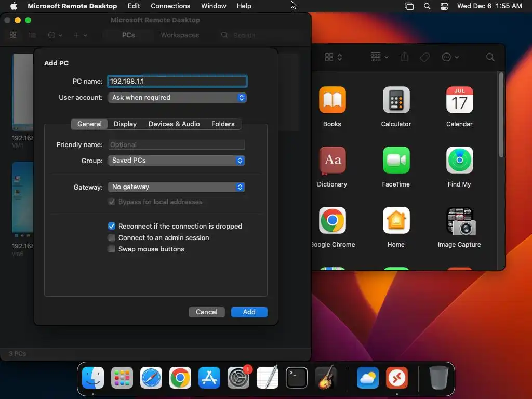This screenshot has width=532, height=399.
Task: Open the Calculator app icon
Action: pos(396,100)
